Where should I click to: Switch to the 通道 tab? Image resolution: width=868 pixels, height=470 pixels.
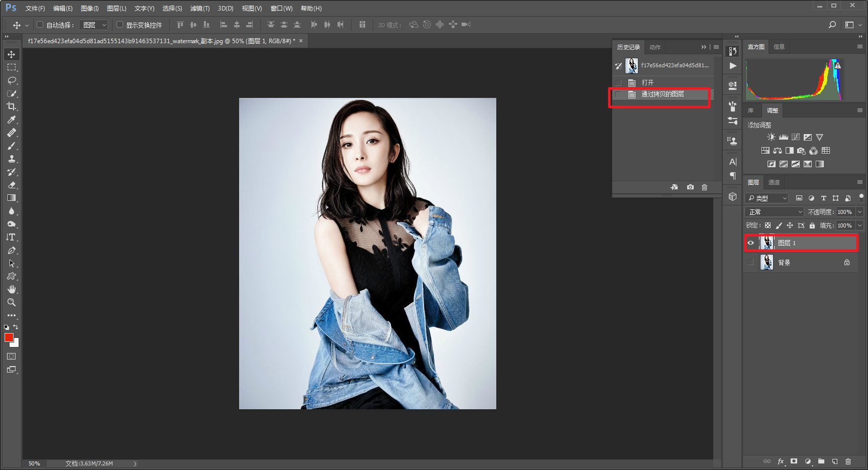[774, 182]
